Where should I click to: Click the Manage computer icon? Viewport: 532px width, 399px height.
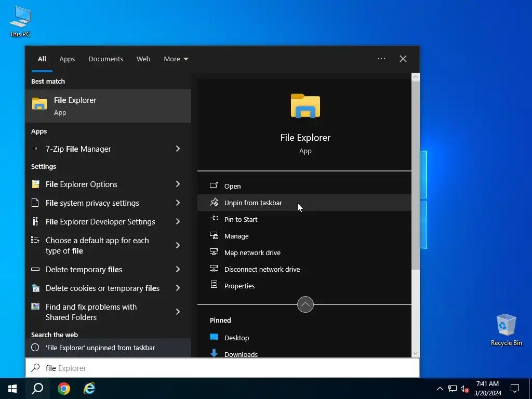click(x=214, y=235)
